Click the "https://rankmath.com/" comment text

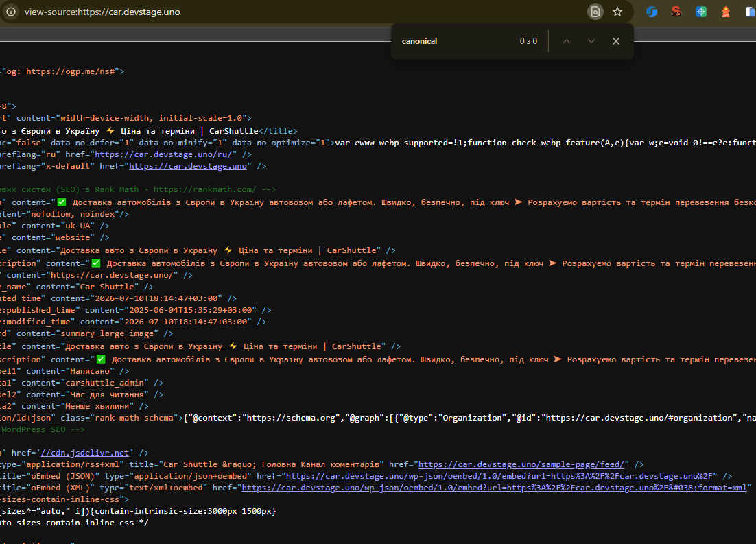pyautogui.click(x=205, y=189)
